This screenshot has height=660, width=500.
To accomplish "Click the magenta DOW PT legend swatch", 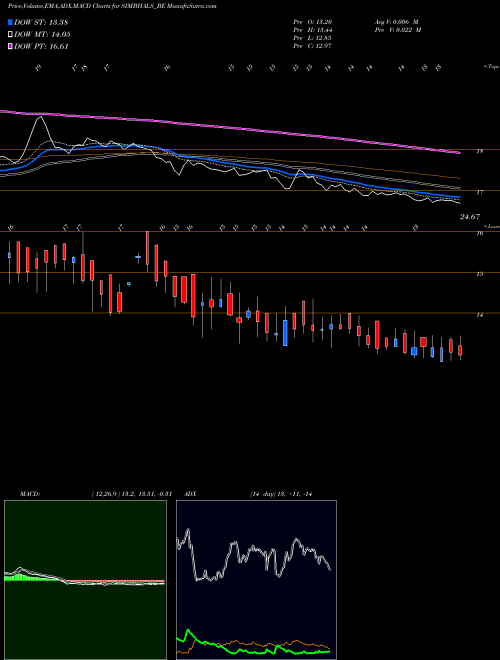I will click(11, 46).
